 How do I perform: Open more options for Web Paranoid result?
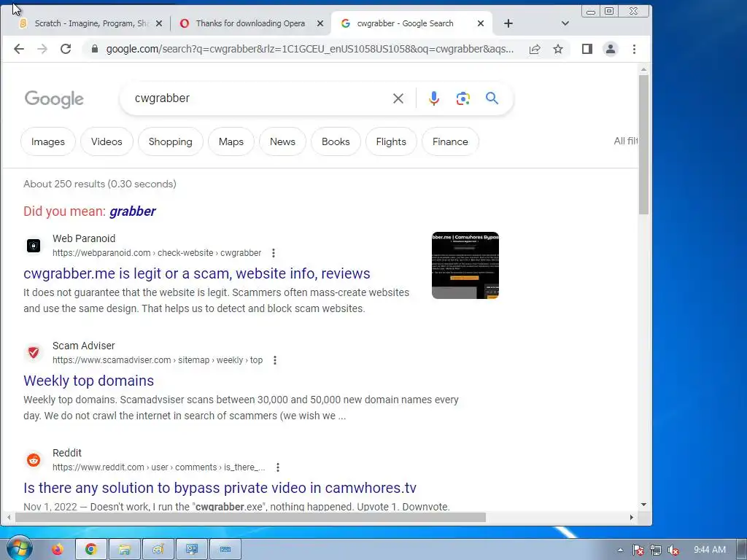pos(274,253)
